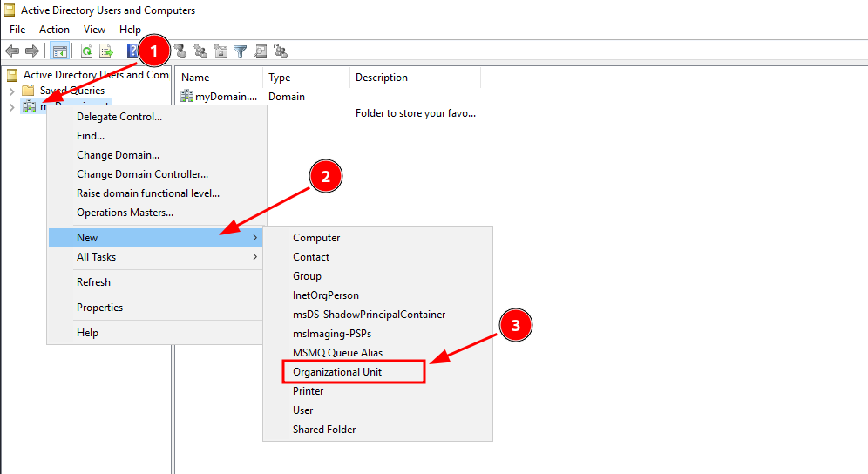
Task: Click the green Refresh toolbar icon
Action: 86,51
